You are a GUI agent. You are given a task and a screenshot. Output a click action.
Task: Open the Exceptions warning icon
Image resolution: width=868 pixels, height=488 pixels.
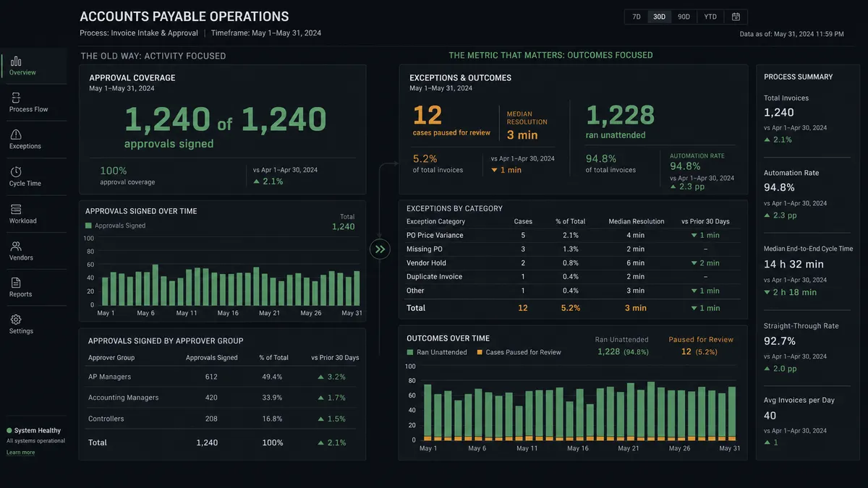coord(17,134)
